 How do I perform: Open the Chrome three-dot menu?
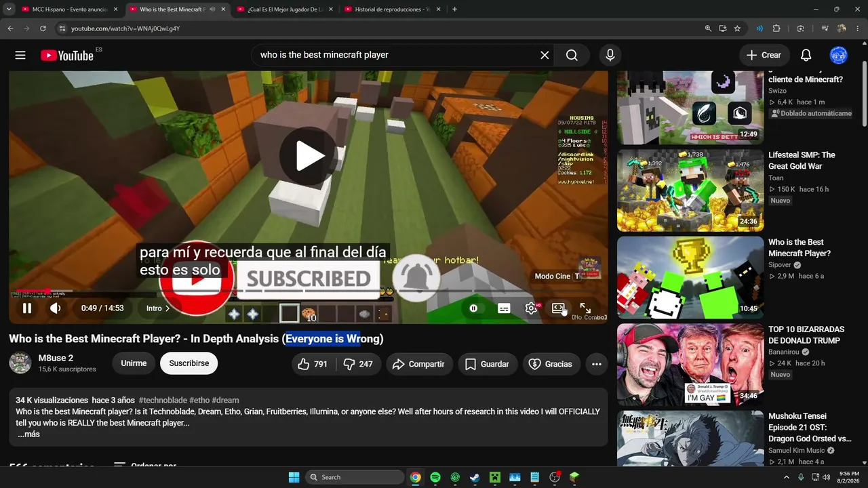tap(858, 28)
